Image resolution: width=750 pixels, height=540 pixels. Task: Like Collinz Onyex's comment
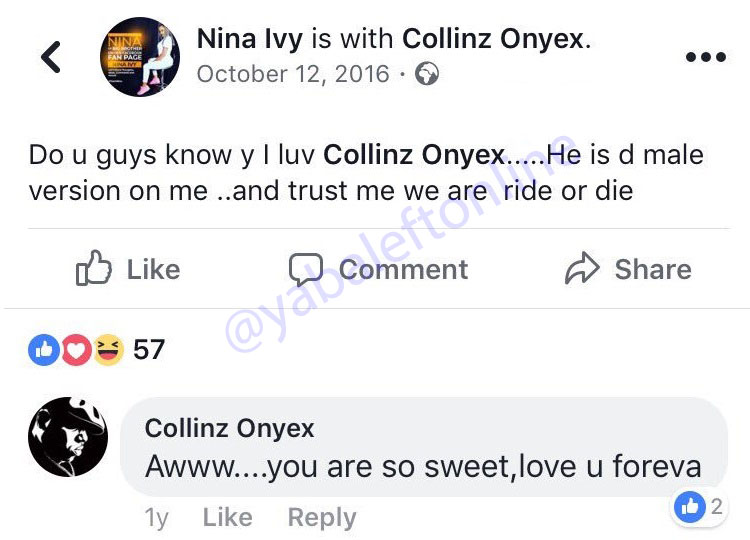(227, 517)
